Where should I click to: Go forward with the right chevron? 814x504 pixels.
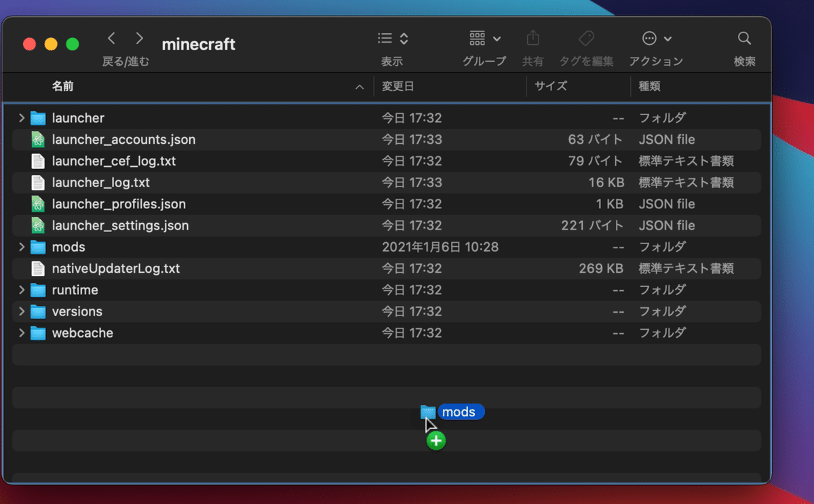click(140, 38)
